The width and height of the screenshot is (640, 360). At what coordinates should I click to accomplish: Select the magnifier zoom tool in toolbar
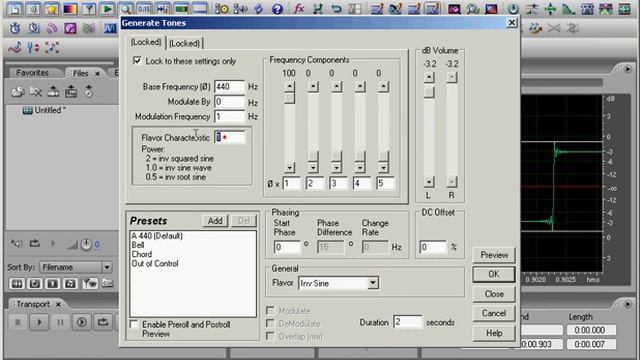click(x=126, y=8)
